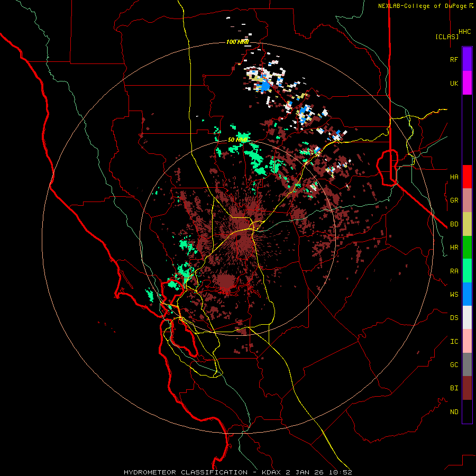
Task: Click the 10:52 timestamp
Action: (340, 472)
